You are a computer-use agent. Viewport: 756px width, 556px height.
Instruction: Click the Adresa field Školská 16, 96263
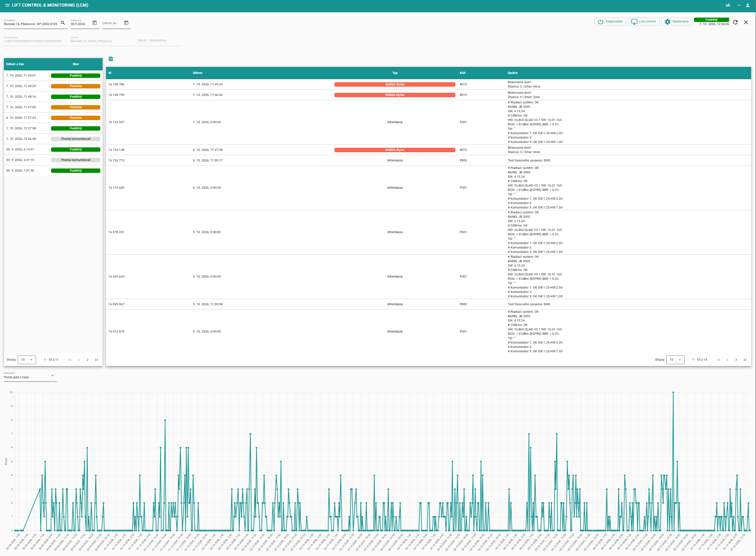(x=102, y=40)
